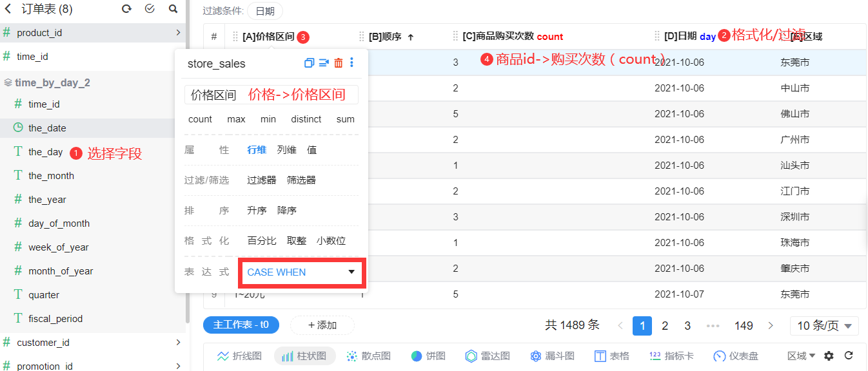Viewport: 868px width, 371px height.
Task: Click the drag handle of [C]商品购买次数 column
Action: 455,37
